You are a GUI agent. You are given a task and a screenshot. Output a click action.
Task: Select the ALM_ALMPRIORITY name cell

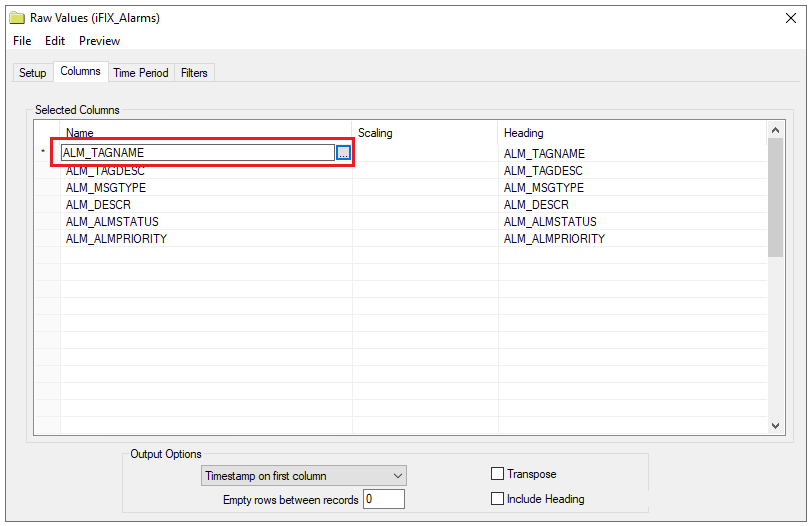point(206,238)
